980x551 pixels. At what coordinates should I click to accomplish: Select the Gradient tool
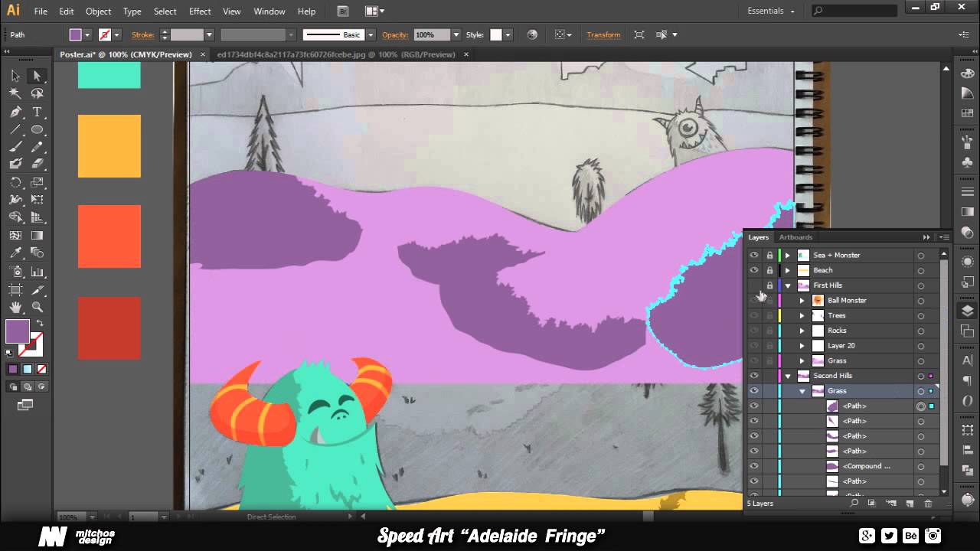[37, 236]
